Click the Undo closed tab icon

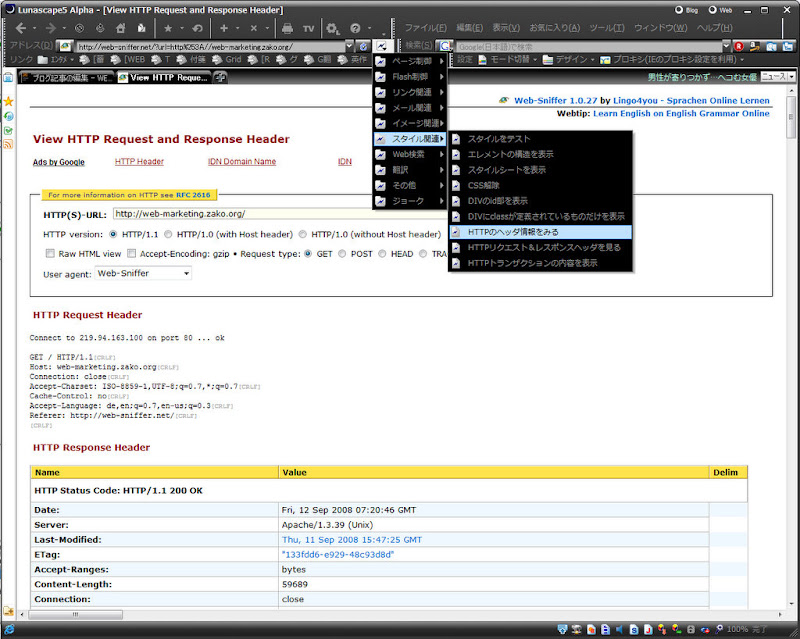pos(197,28)
